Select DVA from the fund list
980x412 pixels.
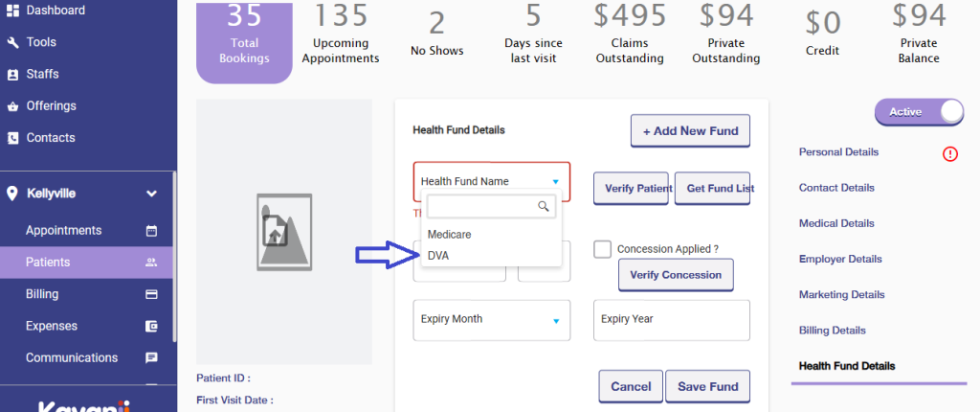click(x=438, y=256)
